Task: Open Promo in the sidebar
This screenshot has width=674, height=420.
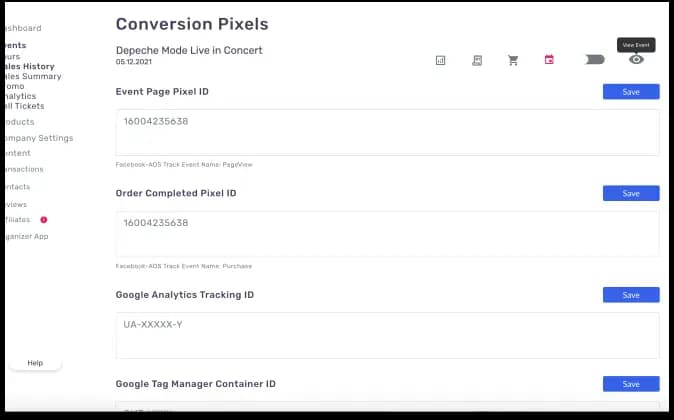Action: click(15, 86)
